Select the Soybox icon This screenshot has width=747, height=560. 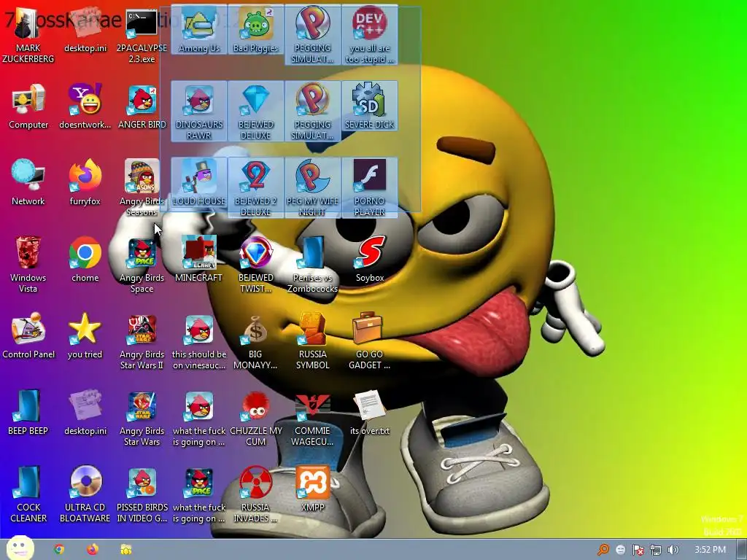point(370,259)
